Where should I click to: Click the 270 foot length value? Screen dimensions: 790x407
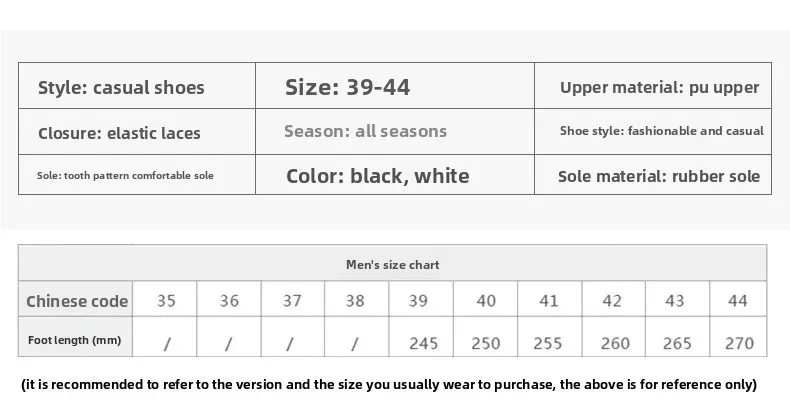739,343
